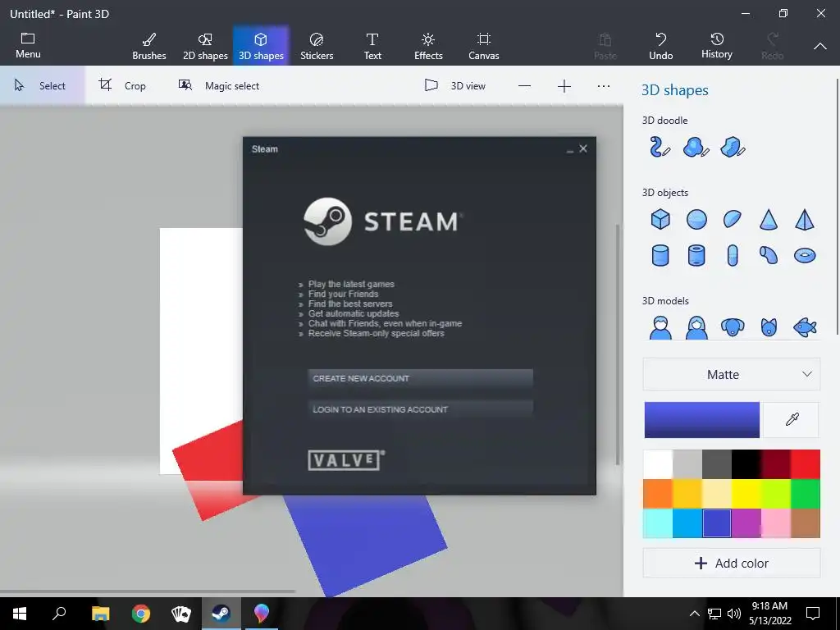
Task: Activate the eyedropper tool
Action: 792,419
